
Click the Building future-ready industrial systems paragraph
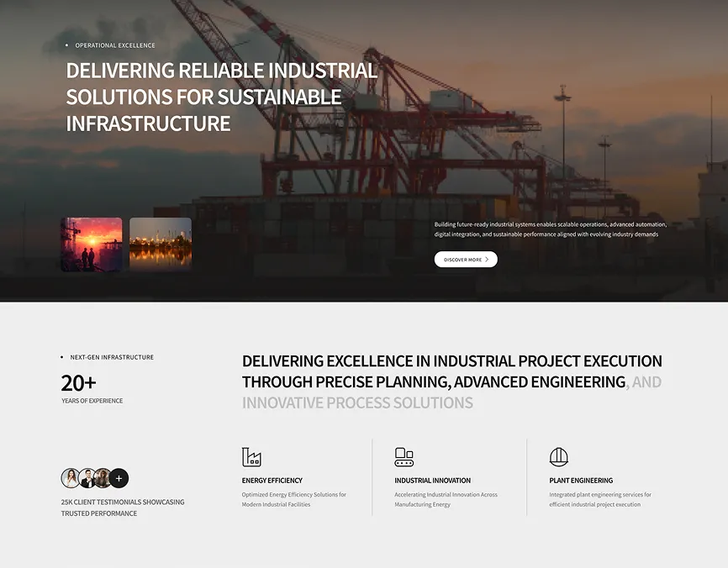550,229
